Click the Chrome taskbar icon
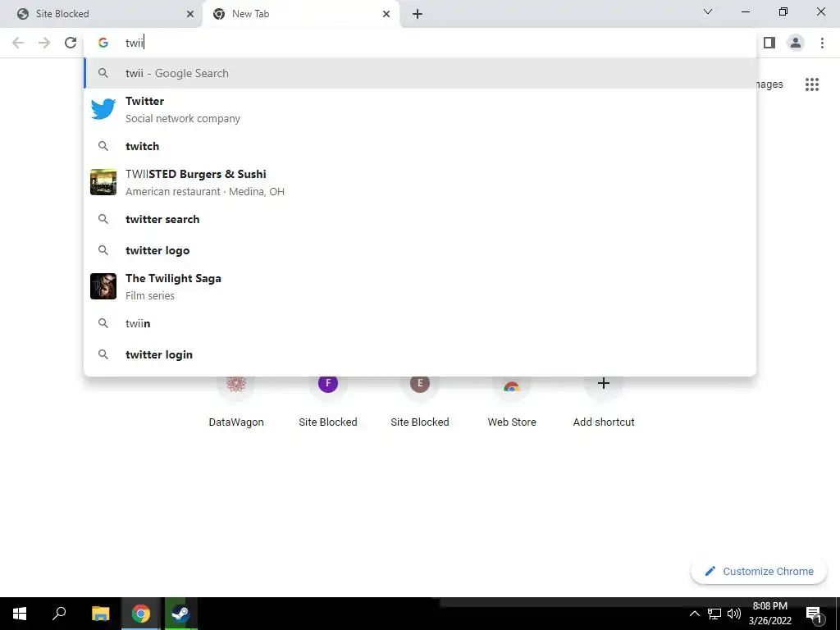 point(141,614)
